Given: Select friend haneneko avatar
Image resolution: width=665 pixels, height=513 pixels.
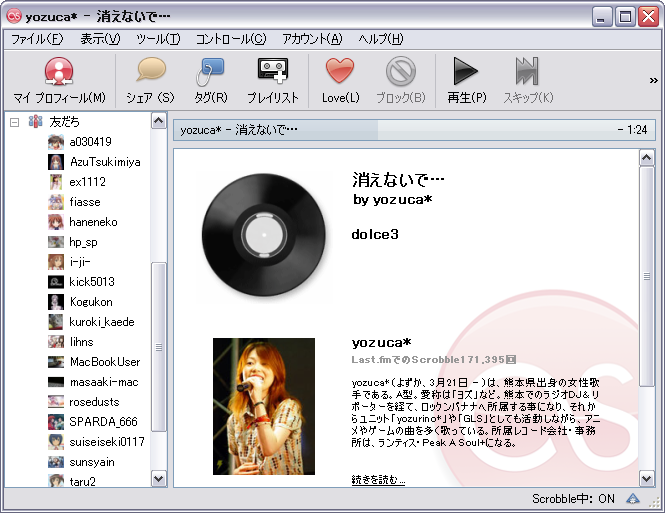Looking at the screenshot, I should (56, 222).
